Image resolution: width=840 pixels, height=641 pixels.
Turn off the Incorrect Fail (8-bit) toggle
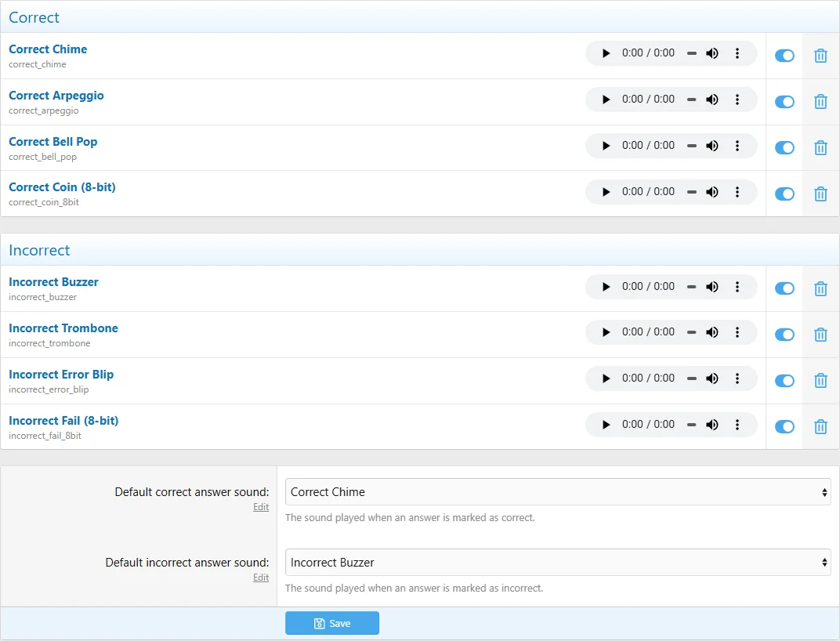784,427
